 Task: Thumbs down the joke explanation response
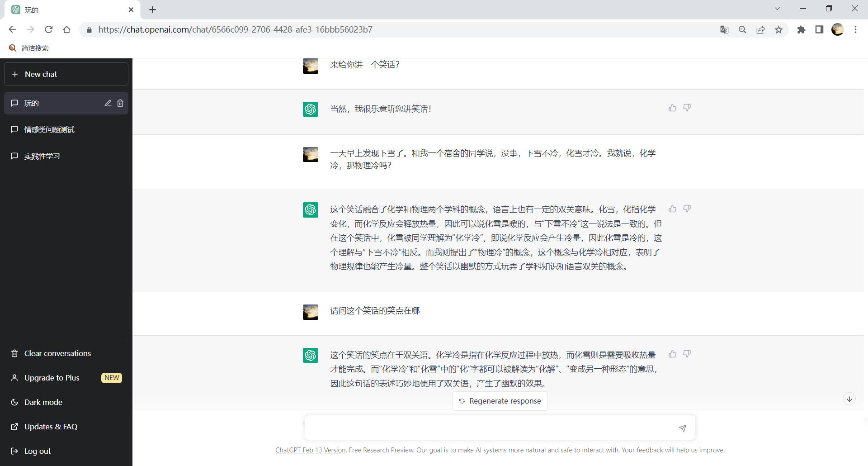(x=687, y=209)
